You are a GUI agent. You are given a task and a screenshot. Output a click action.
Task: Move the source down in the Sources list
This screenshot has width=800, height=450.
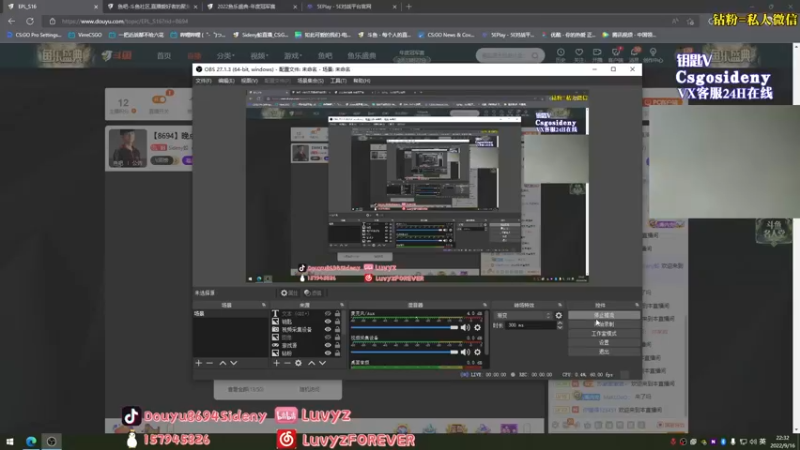(322, 363)
